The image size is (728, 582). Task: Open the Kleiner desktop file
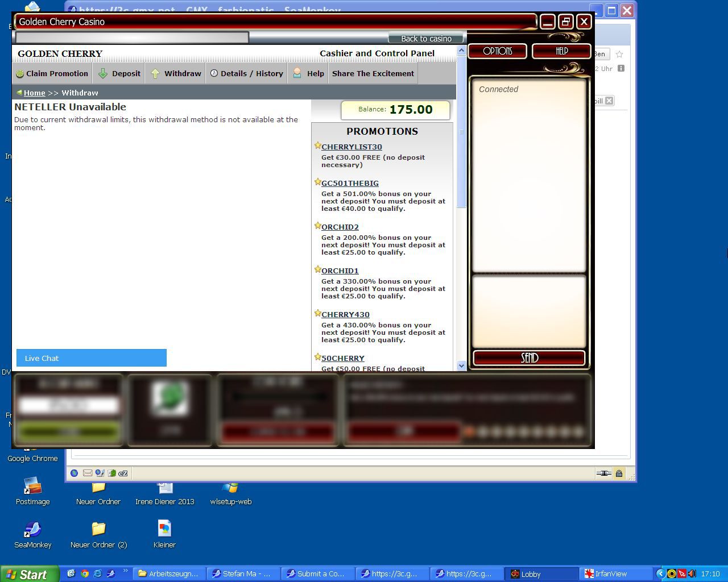point(164,535)
